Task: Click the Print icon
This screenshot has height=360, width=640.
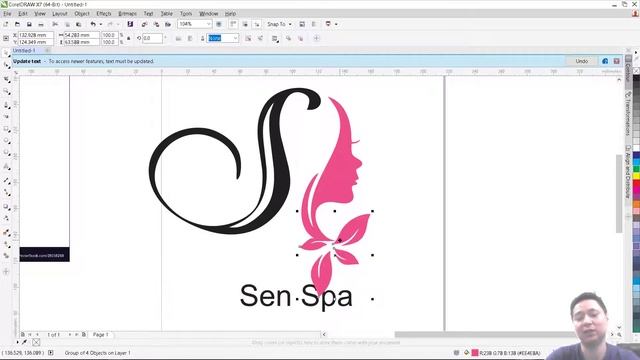Action: click(40, 24)
